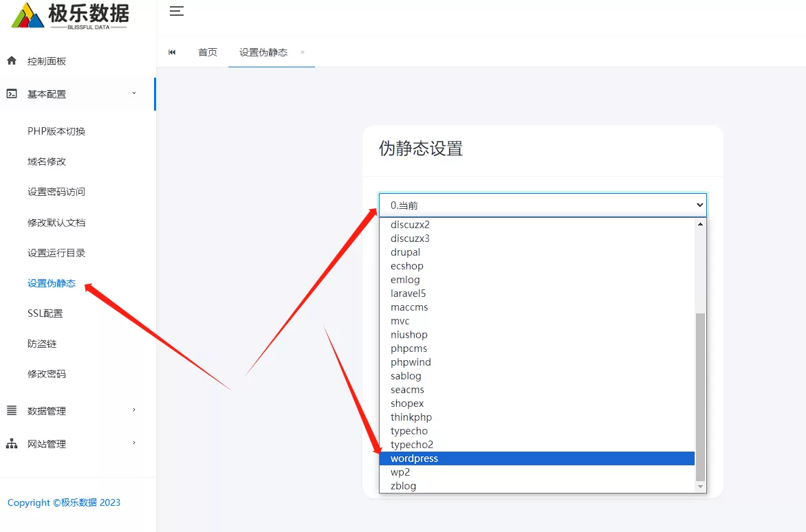Choose niushop option
The height and width of the screenshot is (532, 806).
(x=537, y=334)
